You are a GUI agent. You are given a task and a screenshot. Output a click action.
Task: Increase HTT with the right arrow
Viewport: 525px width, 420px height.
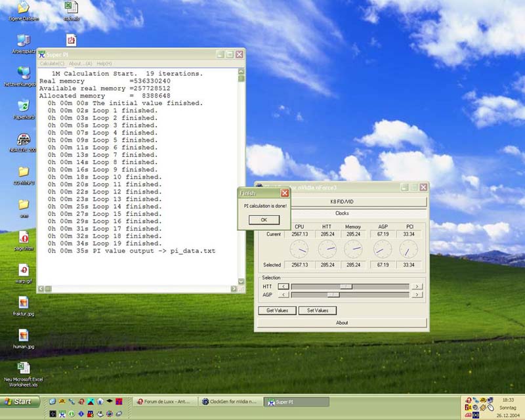click(x=417, y=286)
